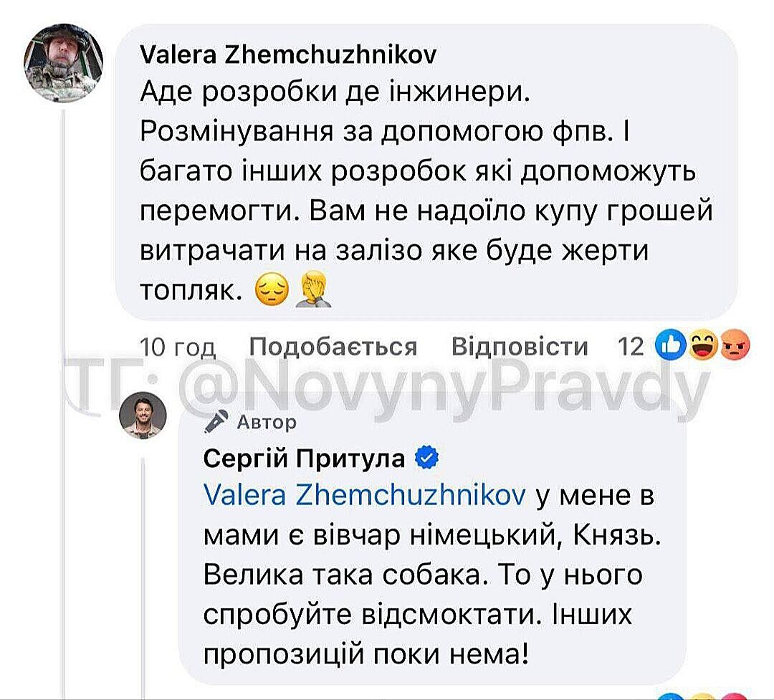Click the microphone icon next to Автор
Image resolution: width=774 pixels, height=700 pixels.
point(215,424)
